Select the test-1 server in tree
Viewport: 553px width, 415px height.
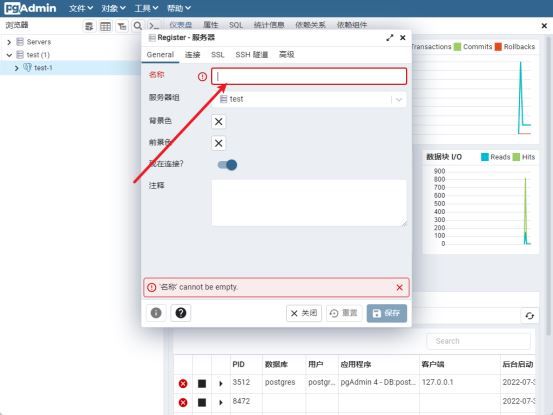[x=43, y=68]
